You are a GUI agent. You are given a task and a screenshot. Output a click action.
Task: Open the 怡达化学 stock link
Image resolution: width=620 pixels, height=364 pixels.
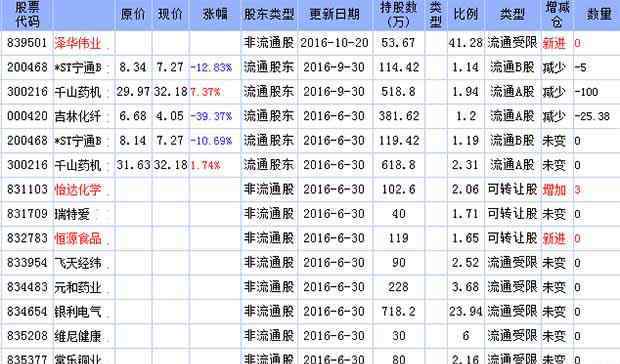[78, 190]
